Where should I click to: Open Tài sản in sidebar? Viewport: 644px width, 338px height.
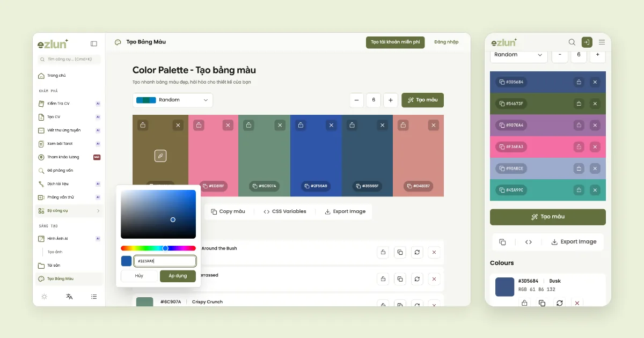[68, 266]
